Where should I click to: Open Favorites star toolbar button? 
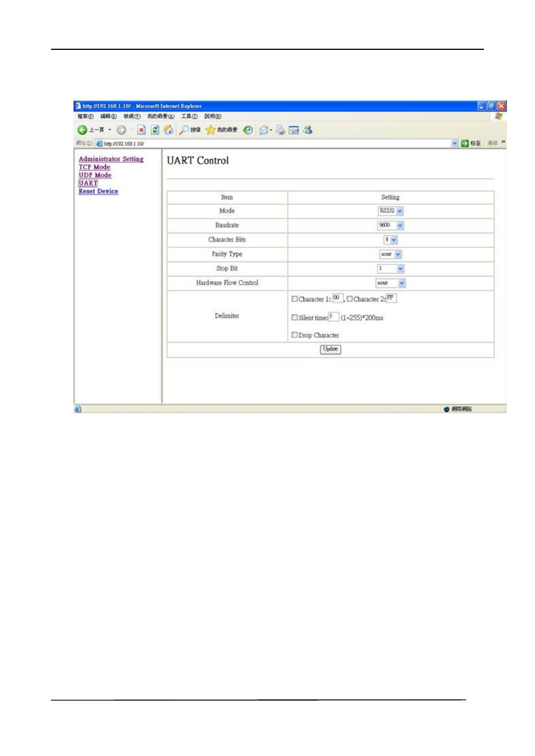click(x=211, y=130)
